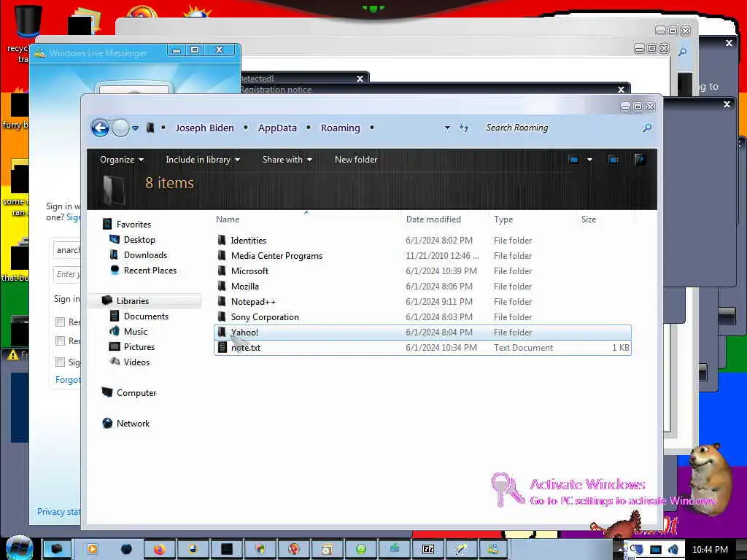Open 7-Zip from the taskbar
The width and height of the screenshot is (747, 560).
[427, 549]
